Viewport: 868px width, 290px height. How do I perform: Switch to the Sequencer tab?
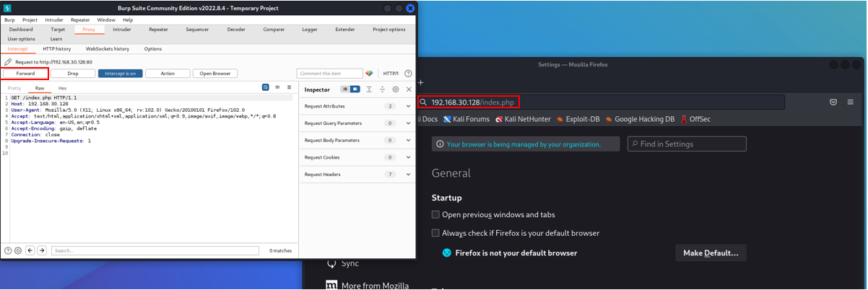click(197, 30)
